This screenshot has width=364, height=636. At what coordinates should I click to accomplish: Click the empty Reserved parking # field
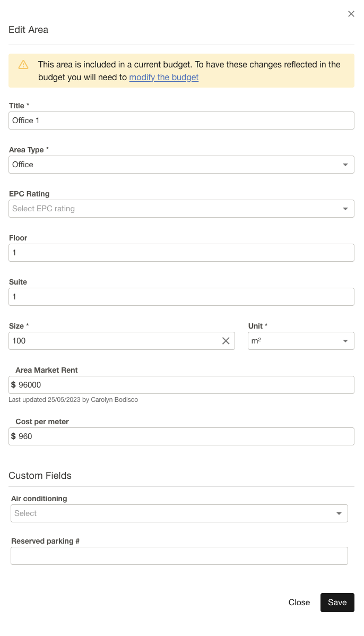tap(179, 555)
